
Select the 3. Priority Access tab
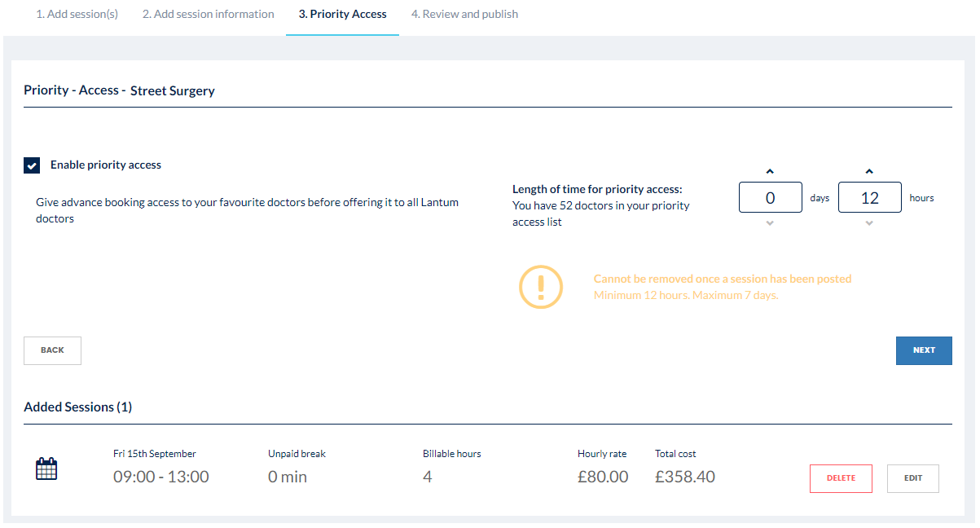(x=342, y=14)
